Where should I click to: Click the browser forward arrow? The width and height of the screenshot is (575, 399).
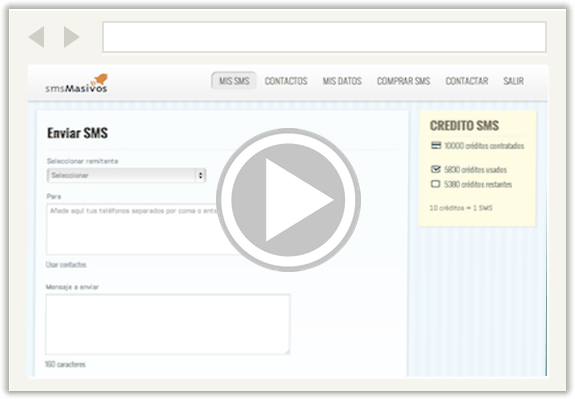pyautogui.click(x=72, y=37)
